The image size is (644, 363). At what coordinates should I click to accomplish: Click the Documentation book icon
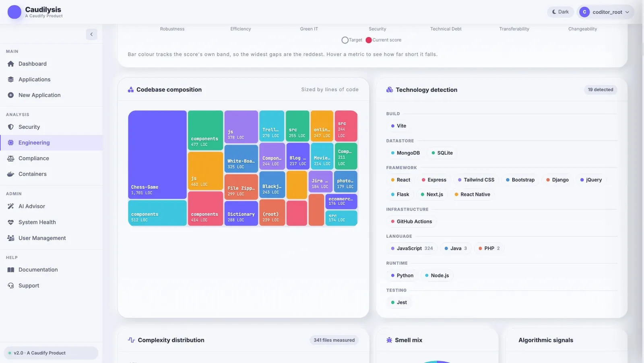tap(11, 270)
